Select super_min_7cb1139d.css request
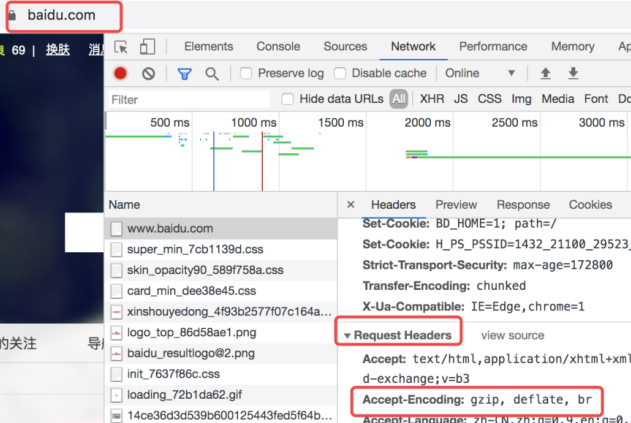This screenshot has height=423, width=631. click(221, 250)
